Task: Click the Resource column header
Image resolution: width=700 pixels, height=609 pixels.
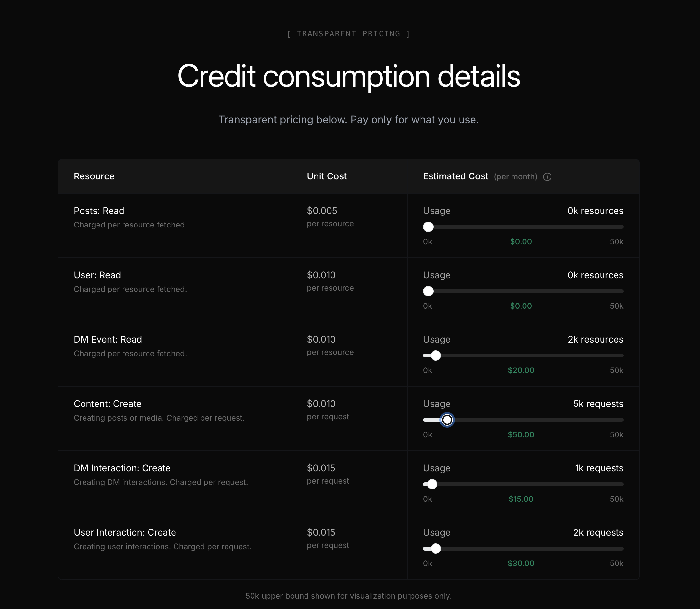Action: point(94,176)
